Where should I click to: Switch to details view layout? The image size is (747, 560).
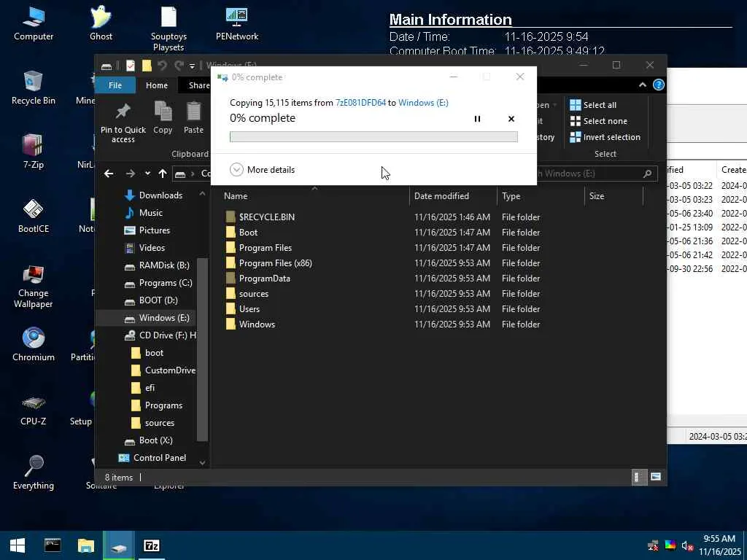[x=638, y=477]
